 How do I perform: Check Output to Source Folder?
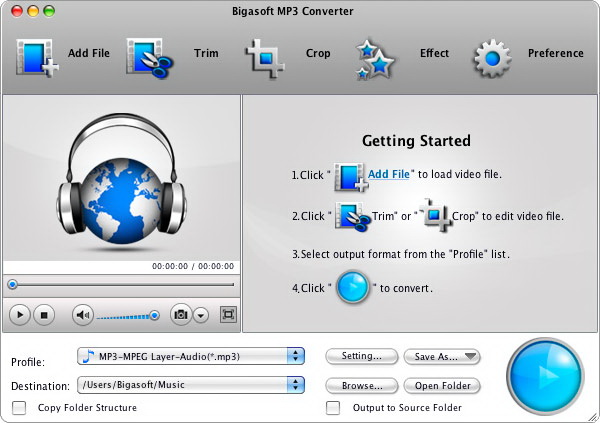tap(333, 408)
